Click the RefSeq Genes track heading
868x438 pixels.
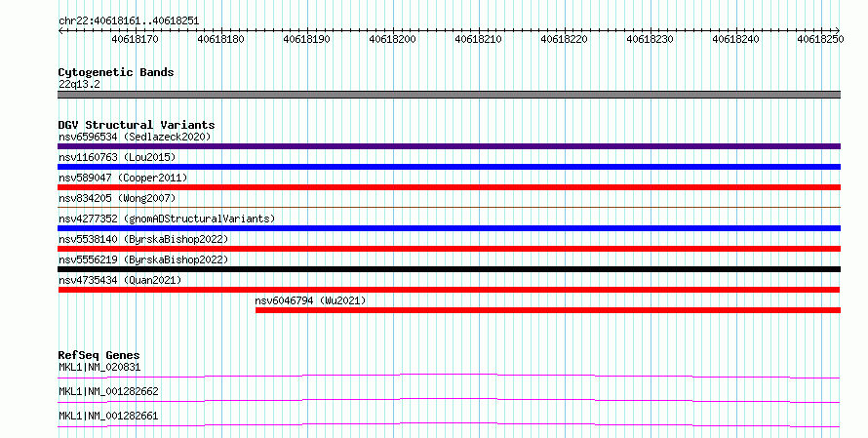99,355
